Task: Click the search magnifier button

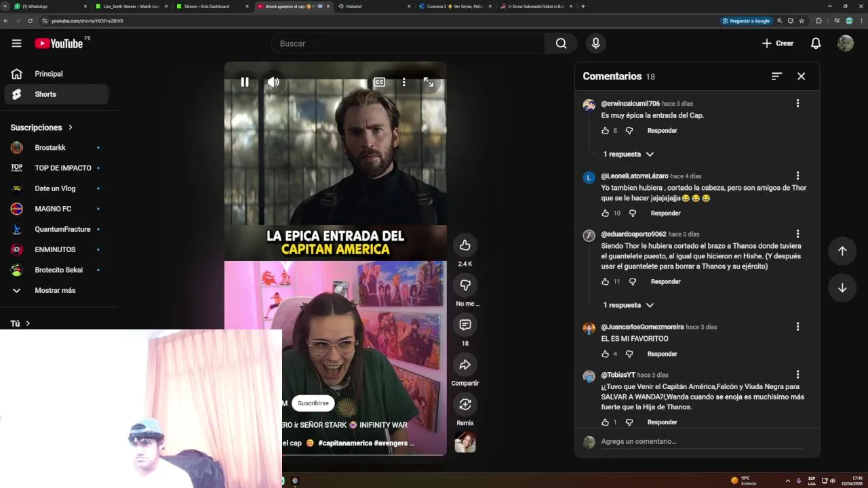Action: point(561,43)
